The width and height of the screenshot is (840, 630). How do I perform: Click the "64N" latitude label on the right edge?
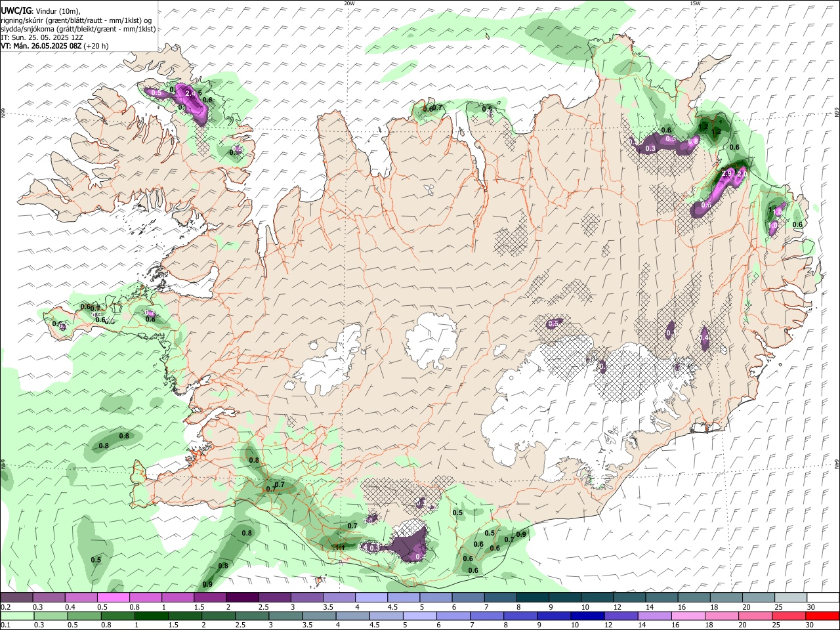[837, 463]
